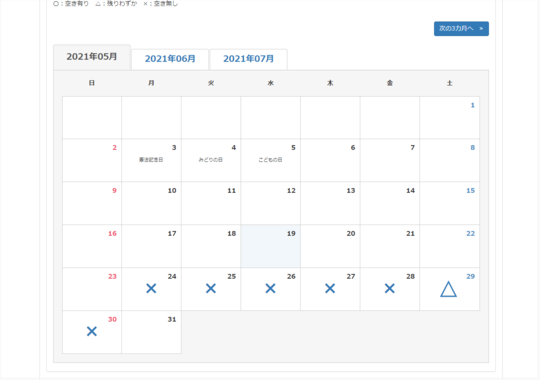The width and height of the screenshot is (540, 380).
Task: Click the date 17 cell
Action: click(151, 246)
